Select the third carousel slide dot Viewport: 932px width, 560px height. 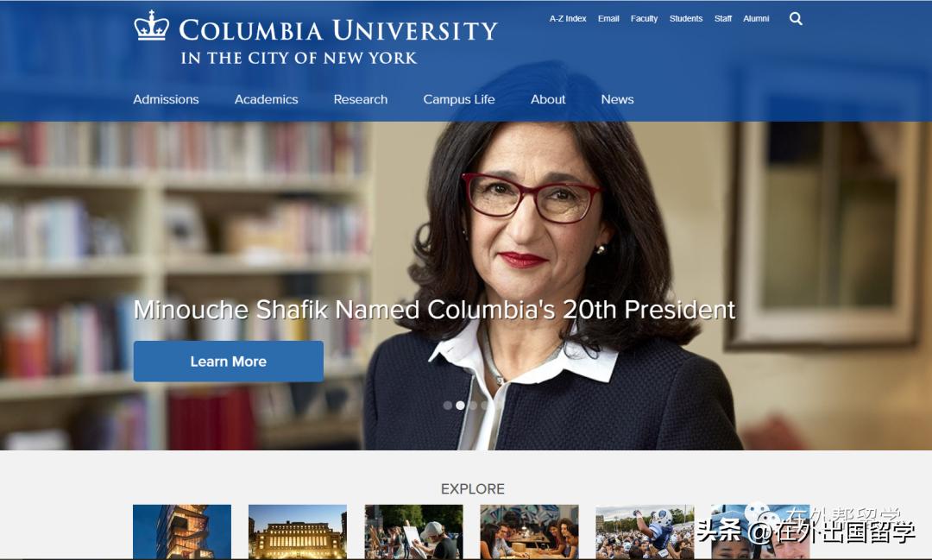pyautogui.click(x=473, y=406)
